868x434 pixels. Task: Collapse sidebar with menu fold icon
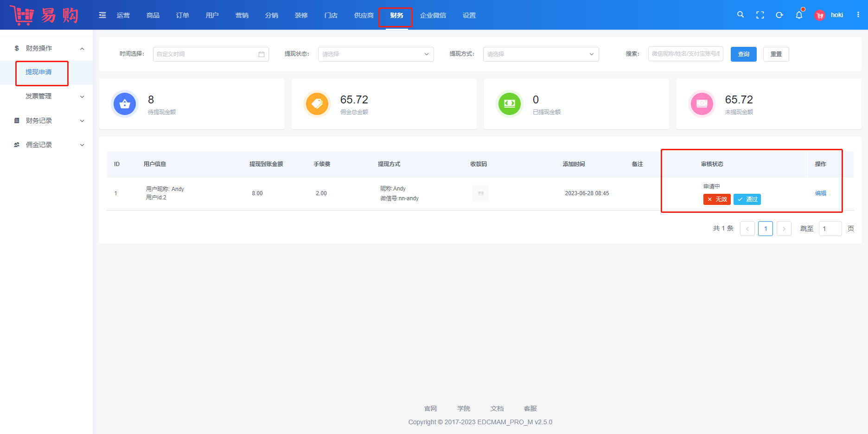click(102, 15)
